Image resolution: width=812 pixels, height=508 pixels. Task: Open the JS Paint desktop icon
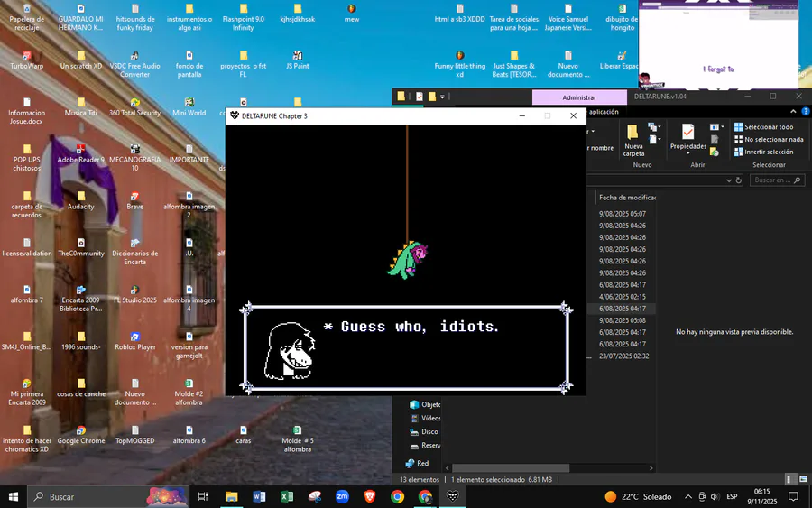pos(297,60)
